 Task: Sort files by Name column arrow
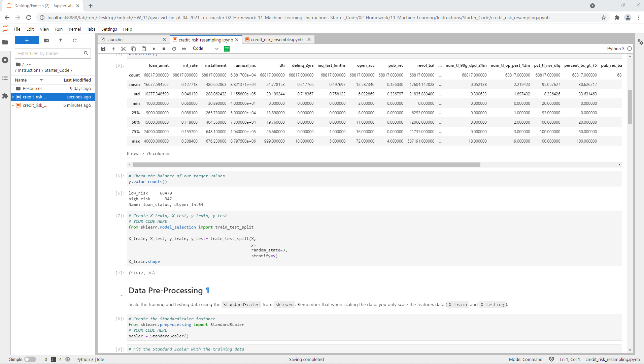point(41,80)
